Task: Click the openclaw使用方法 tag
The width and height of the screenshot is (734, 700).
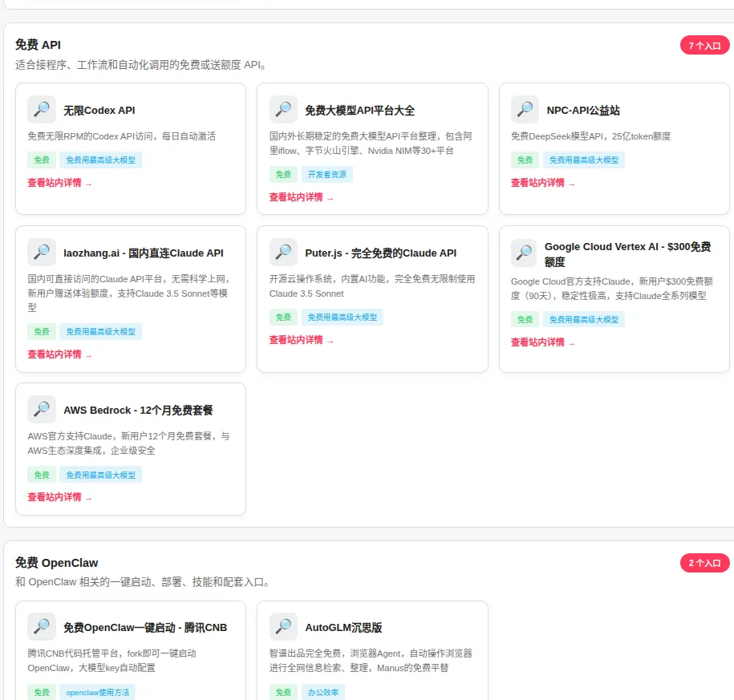Action: 97,692
